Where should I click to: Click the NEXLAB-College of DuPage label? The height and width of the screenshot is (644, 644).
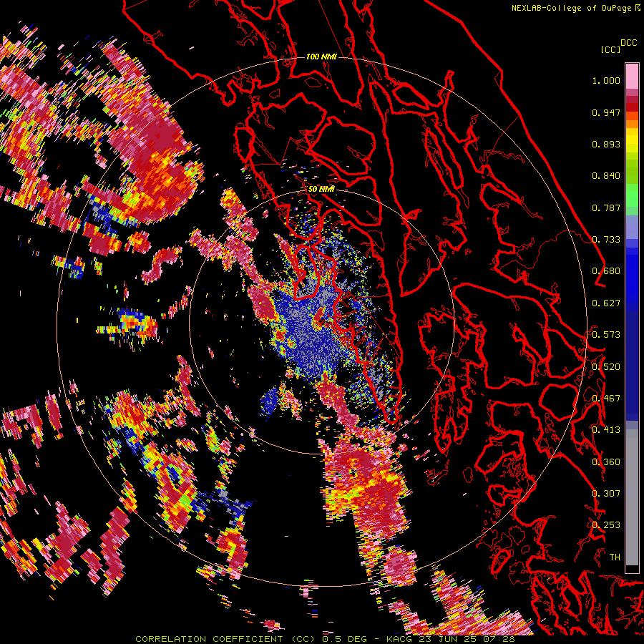[571, 8]
